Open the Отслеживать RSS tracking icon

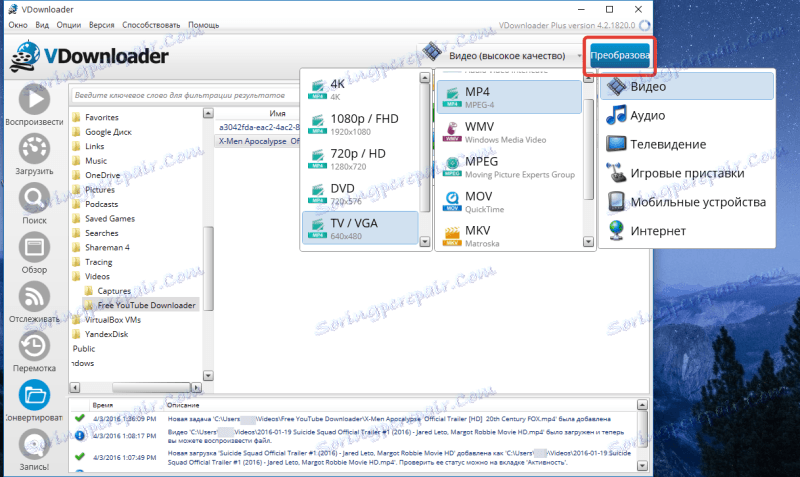click(34, 297)
